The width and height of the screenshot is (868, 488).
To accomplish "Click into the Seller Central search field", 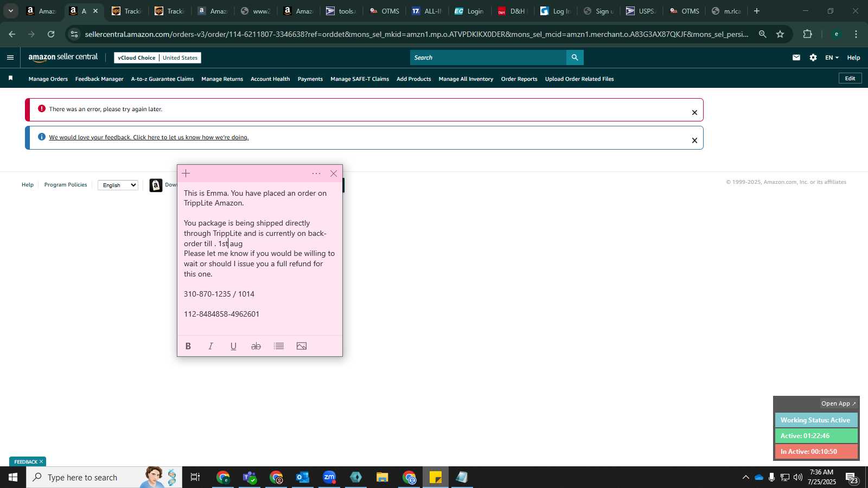I will click(488, 57).
